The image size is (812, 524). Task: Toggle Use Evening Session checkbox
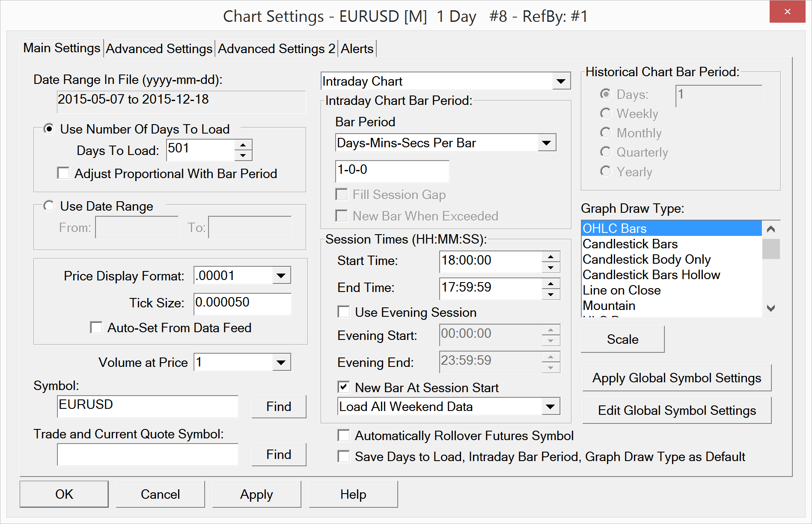(344, 312)
